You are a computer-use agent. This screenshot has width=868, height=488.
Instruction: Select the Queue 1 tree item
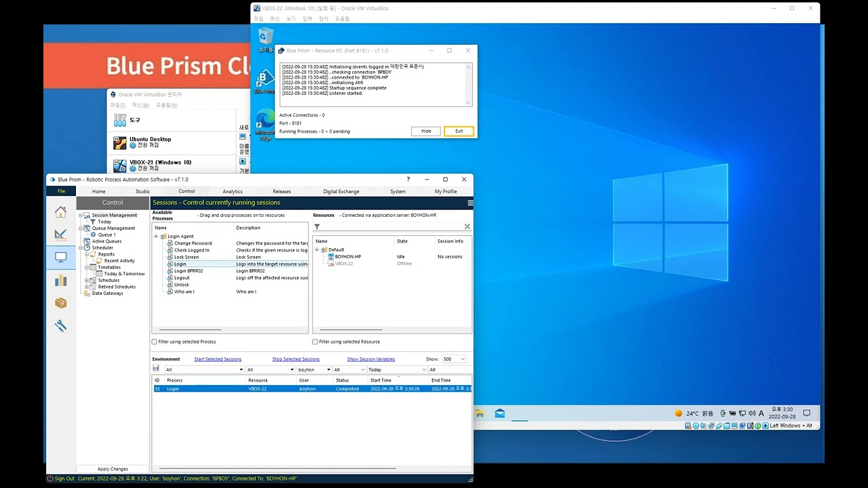click(x=106, y=235)
